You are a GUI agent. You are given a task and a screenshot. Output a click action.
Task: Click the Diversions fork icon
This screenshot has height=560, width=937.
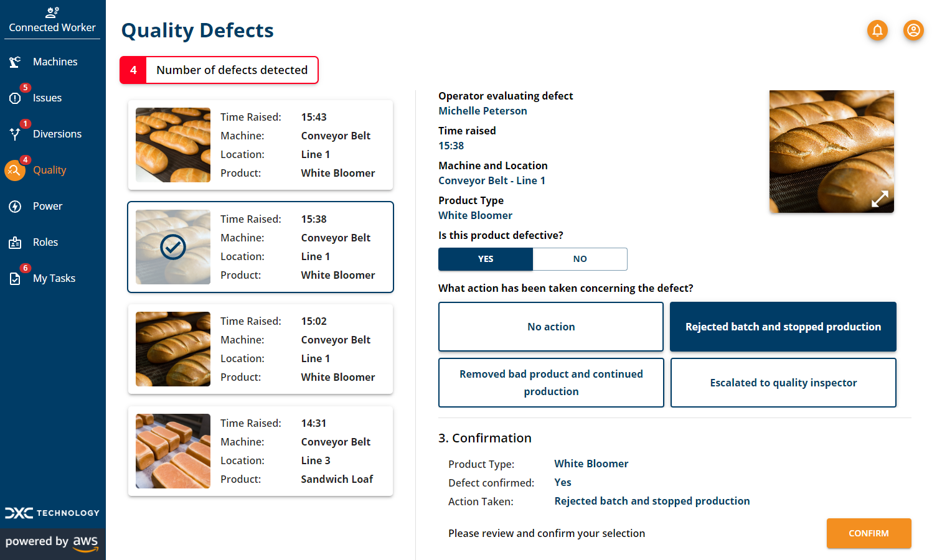[15, 134]
